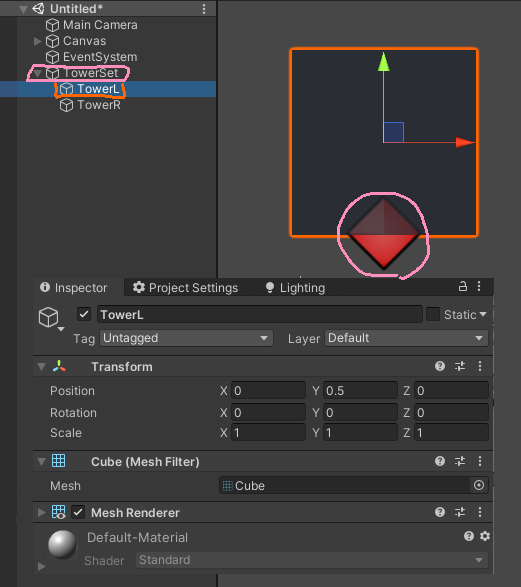This screenshot has height=587, width=521.
Task: Click the Transform component icon
Action: [x=59, y=367]
